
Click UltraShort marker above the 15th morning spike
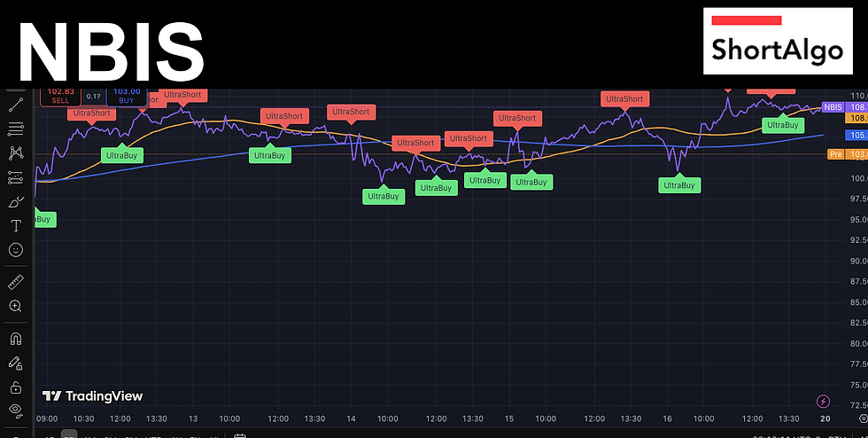click(517, 119)
